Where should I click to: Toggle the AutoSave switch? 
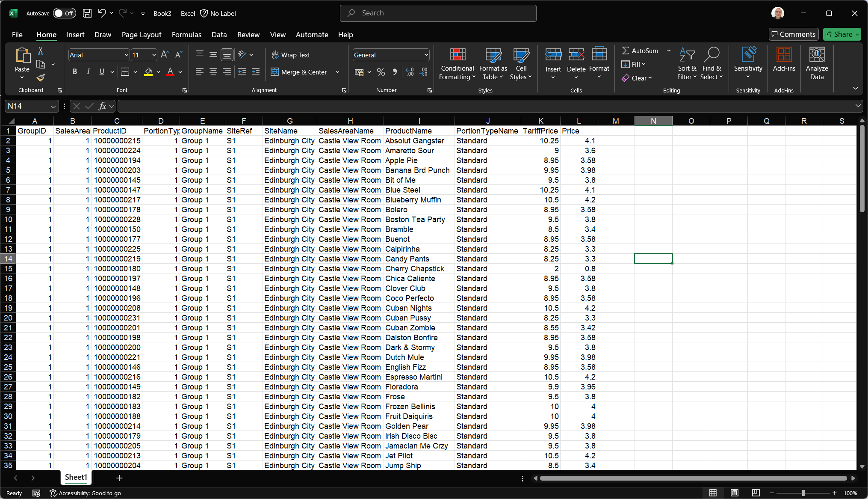pos(64,13)
